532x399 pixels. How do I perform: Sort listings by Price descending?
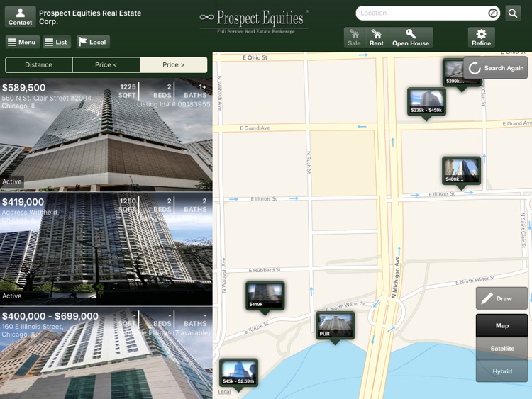pyautogui.click(x=173, y=64)
